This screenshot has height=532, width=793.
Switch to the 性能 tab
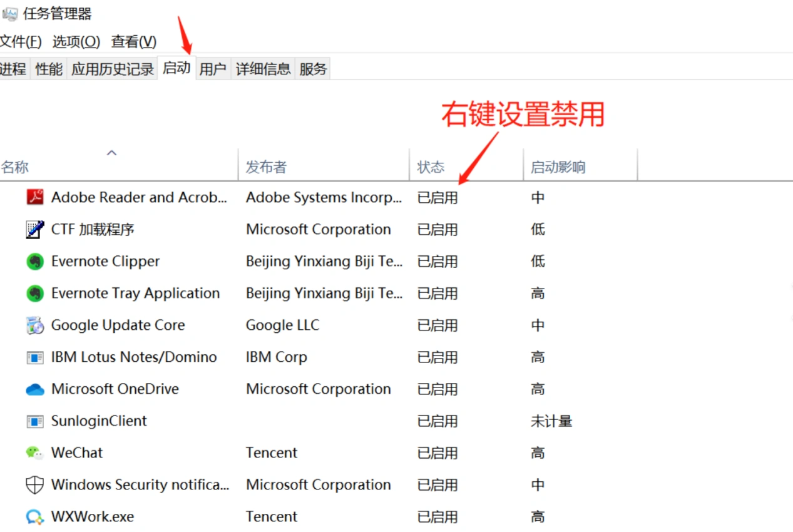(x=49, y=69)
